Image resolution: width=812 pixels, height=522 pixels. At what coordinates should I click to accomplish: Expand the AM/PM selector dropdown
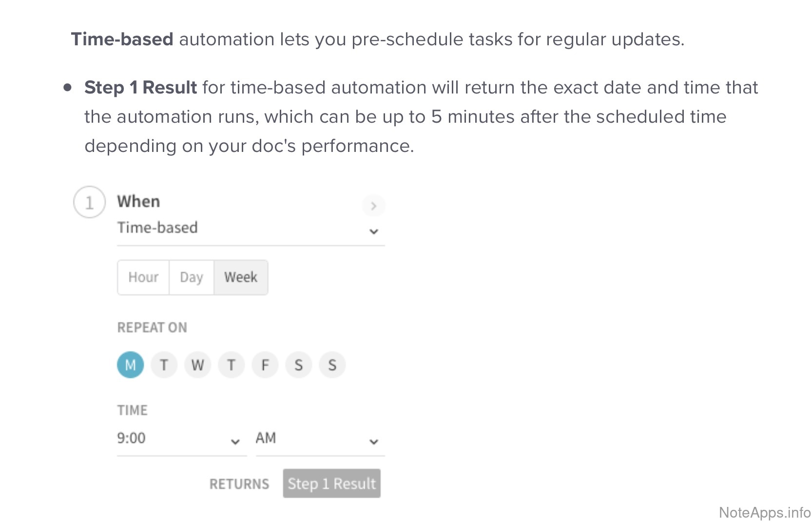point(320,439)
